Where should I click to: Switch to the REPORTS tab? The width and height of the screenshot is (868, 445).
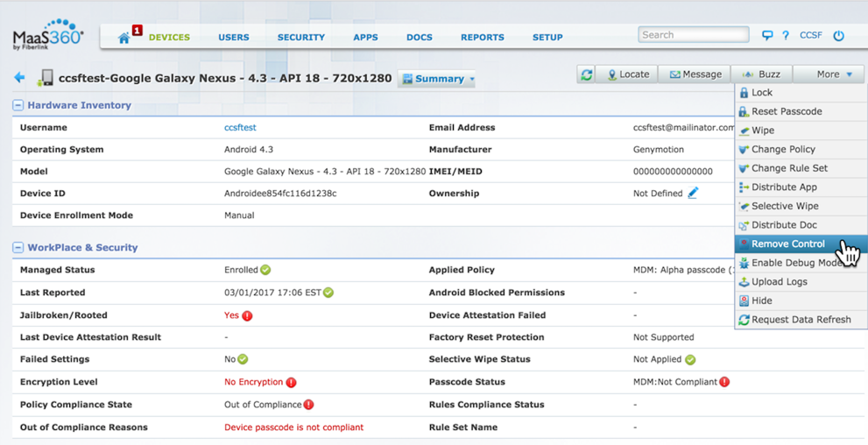coord(482,38)
